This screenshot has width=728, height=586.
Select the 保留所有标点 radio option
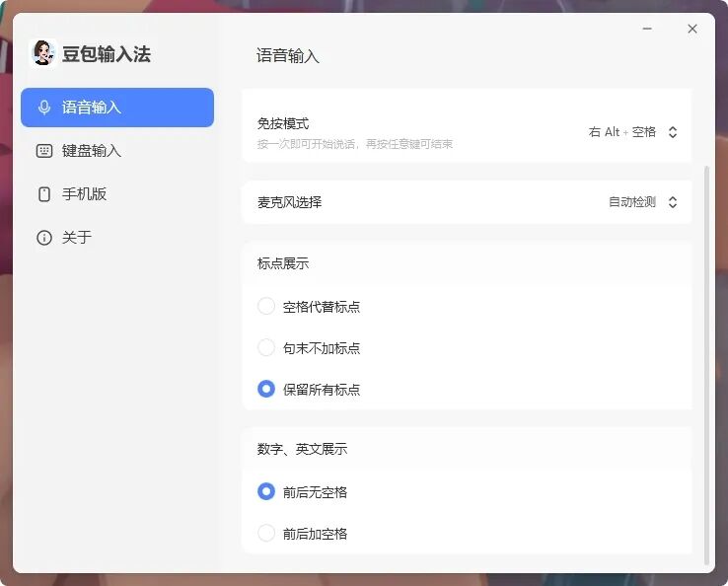[266, 389]
